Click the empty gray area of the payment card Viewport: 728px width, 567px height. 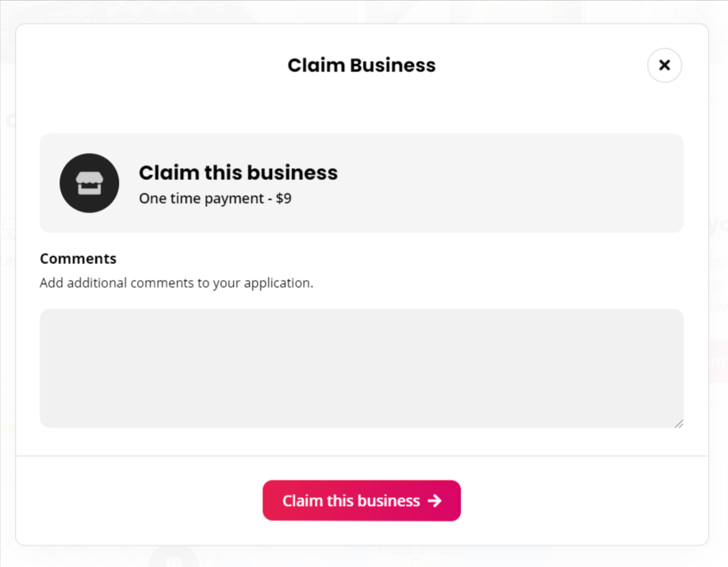click(511, 183)
